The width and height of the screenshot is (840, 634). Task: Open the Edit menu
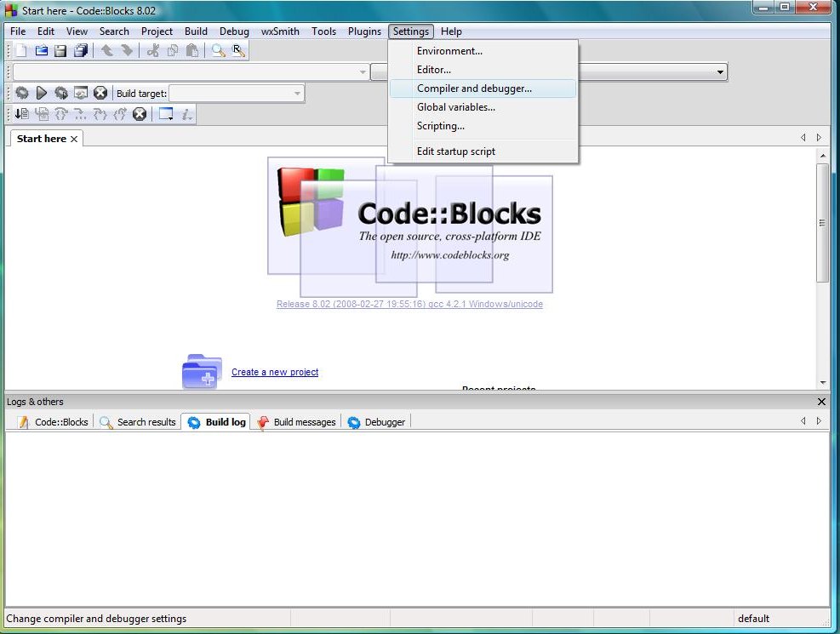point(46,31)
